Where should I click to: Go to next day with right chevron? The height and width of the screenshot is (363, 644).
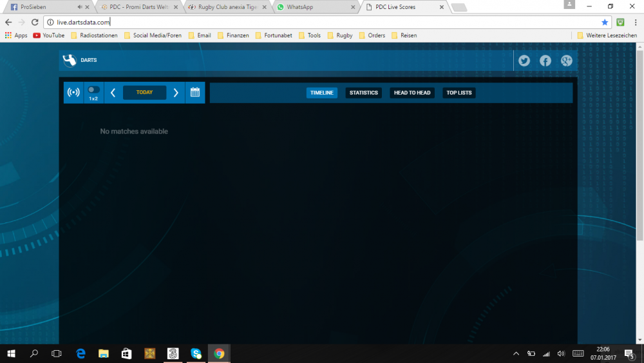[x=176, y=93]
